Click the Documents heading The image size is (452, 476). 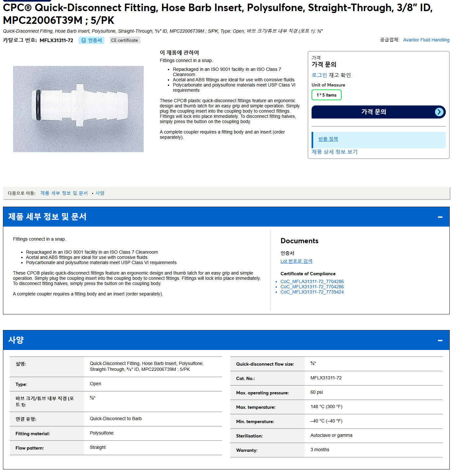click(x=299, y=241)
